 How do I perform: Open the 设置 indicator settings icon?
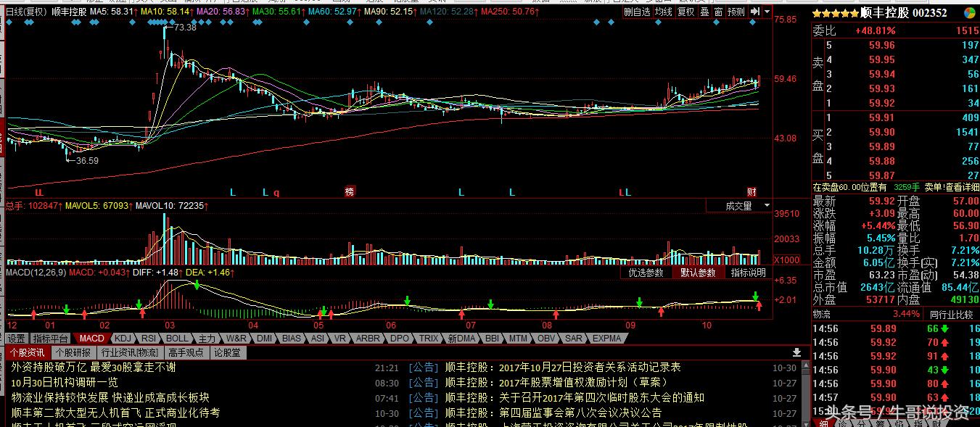(x=16, y=338)
